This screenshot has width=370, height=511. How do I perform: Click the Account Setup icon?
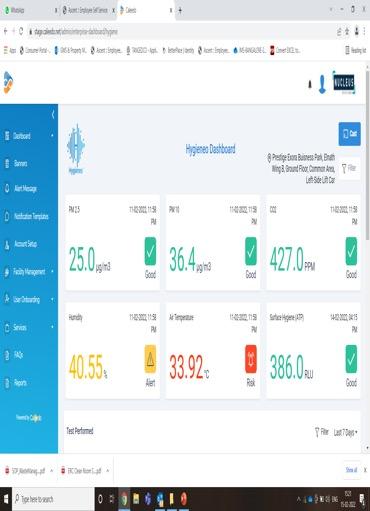7,244
